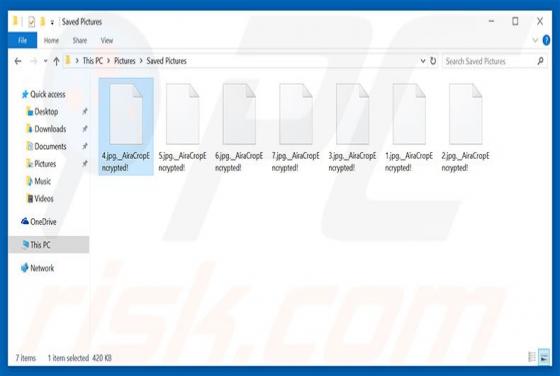Close the Saved Pictures window
This screenshot has height=376, width=560.
pos(540,21)
